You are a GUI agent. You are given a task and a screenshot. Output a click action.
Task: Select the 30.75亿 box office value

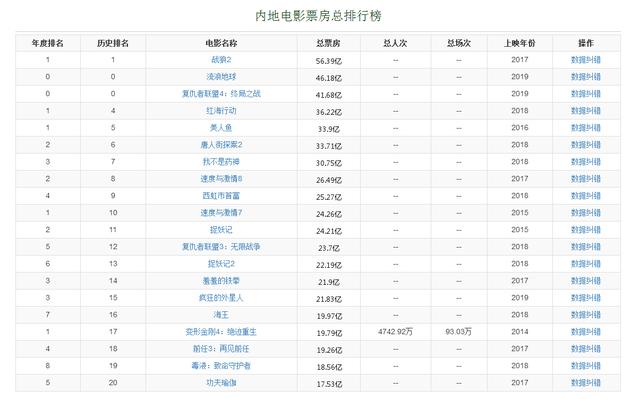pyautogui.click(x=329, y=163)
